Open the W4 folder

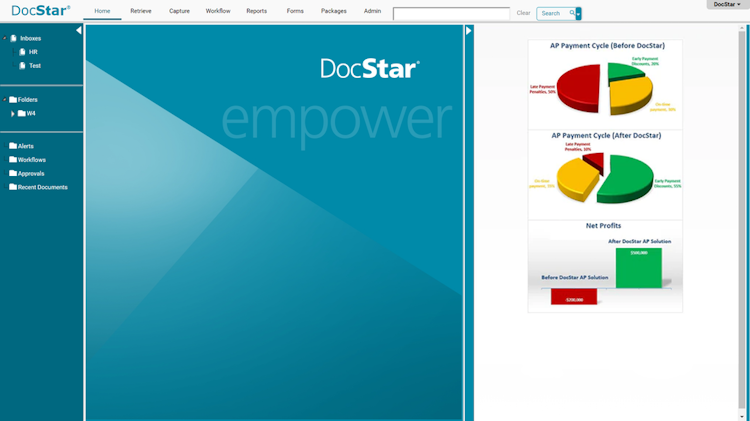(x=31, y=114)
